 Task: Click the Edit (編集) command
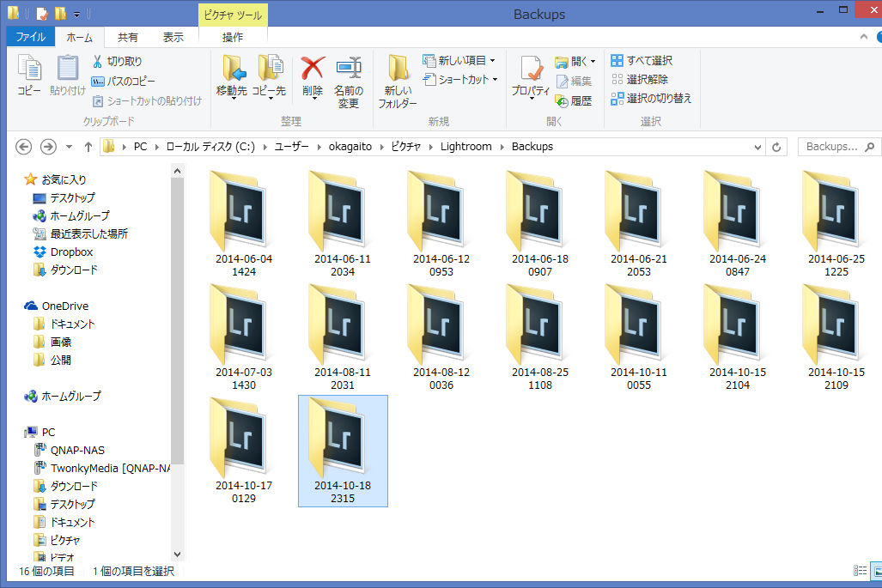pyautogui.click(x=573, y=81)
